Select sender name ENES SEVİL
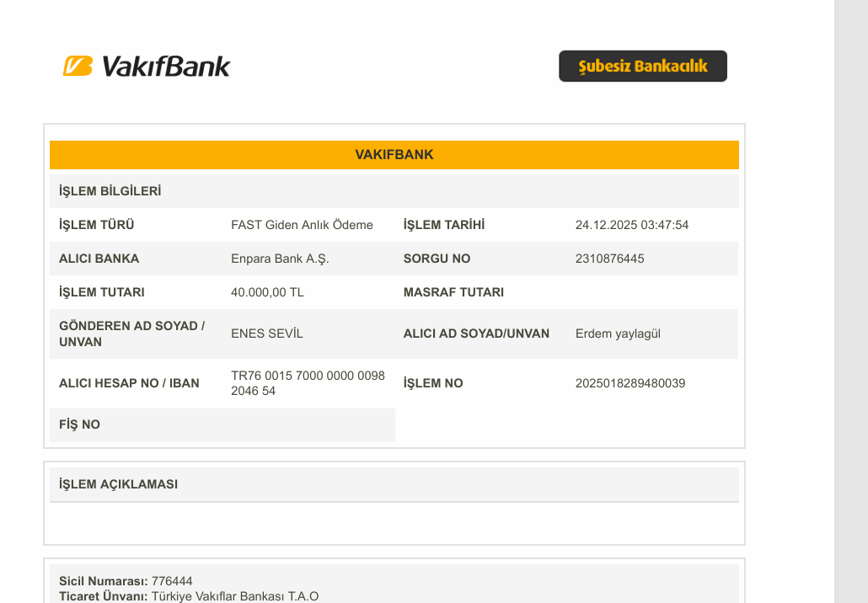 pyautogui.click(x=267, y=334)
